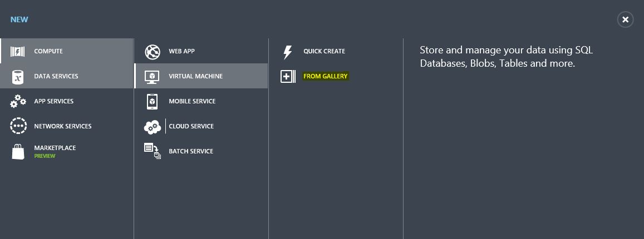
Task: Click the Batch Service icon
Action: point(153,151)
